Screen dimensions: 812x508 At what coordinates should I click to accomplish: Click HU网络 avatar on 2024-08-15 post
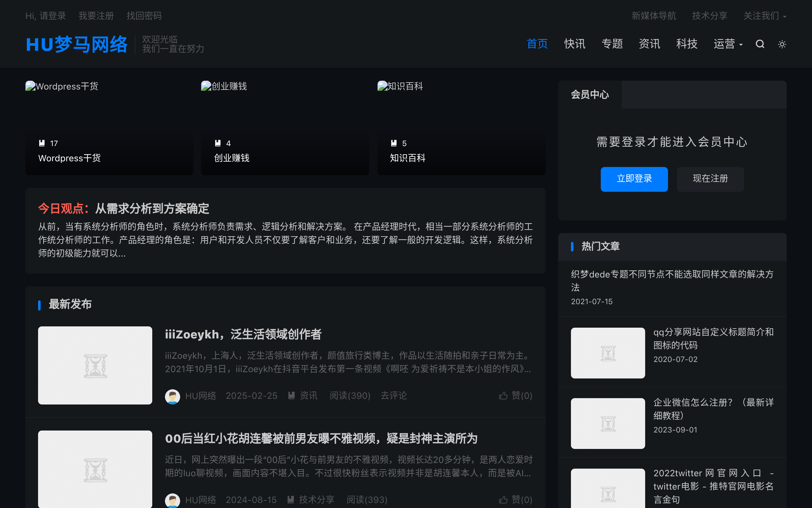click(173, 501)
